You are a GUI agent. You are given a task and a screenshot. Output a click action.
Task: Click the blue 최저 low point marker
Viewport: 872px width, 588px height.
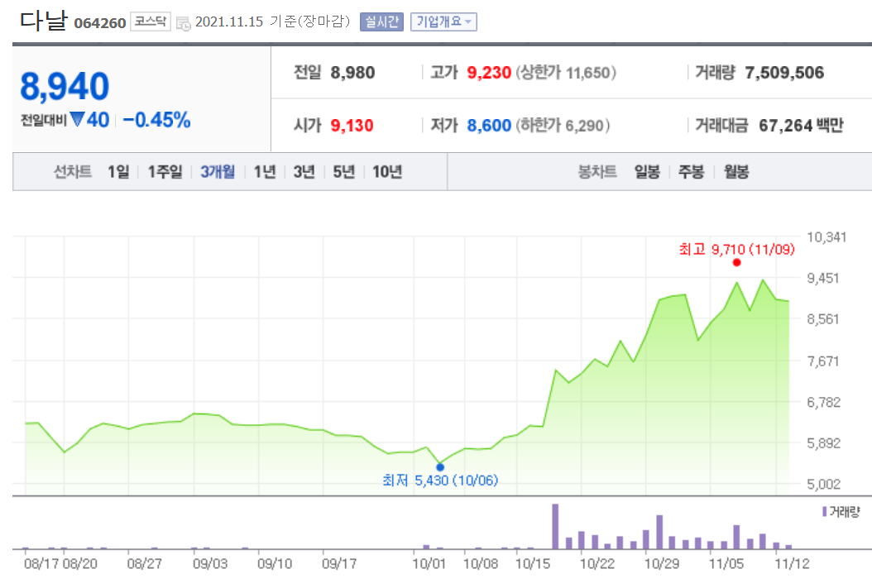pyautogui.click(x=440, y=466)
